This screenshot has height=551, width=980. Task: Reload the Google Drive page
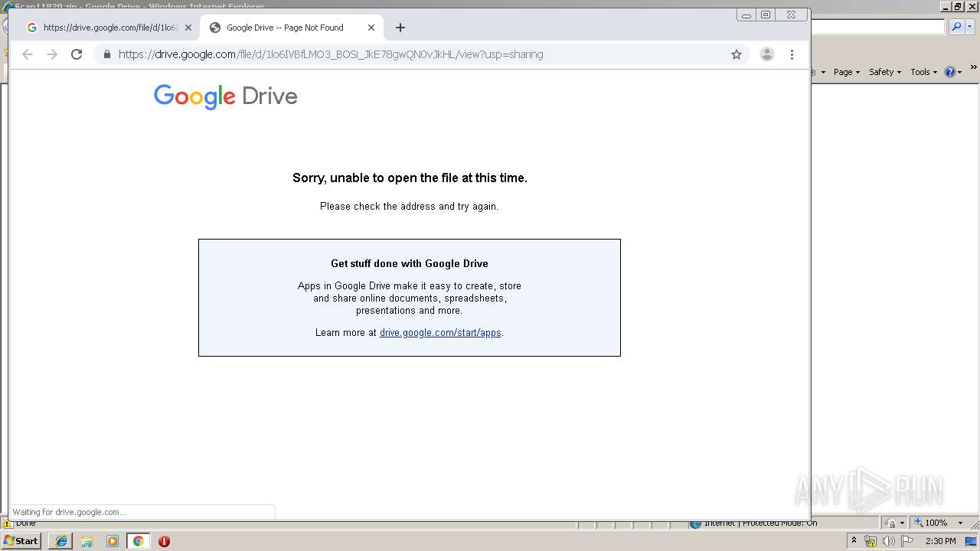pyautogui.click(x=77, y=54)
